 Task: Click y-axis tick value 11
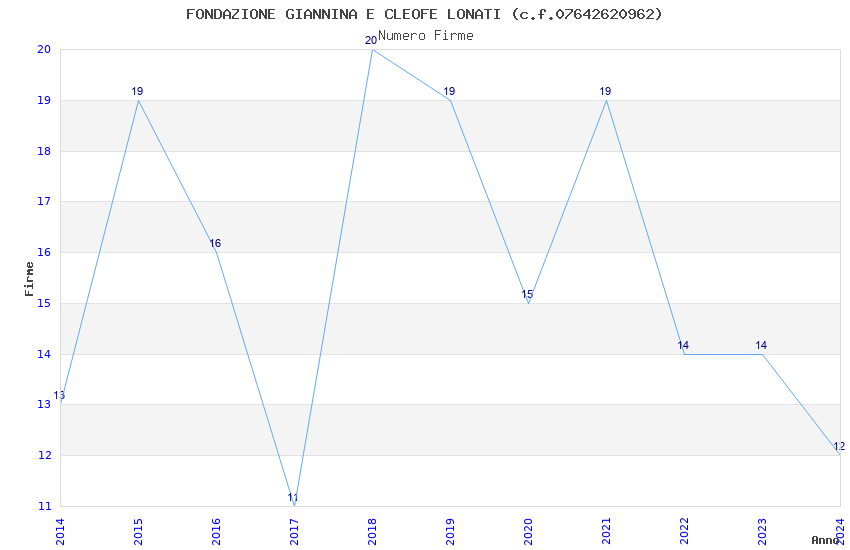click(44, 506)
